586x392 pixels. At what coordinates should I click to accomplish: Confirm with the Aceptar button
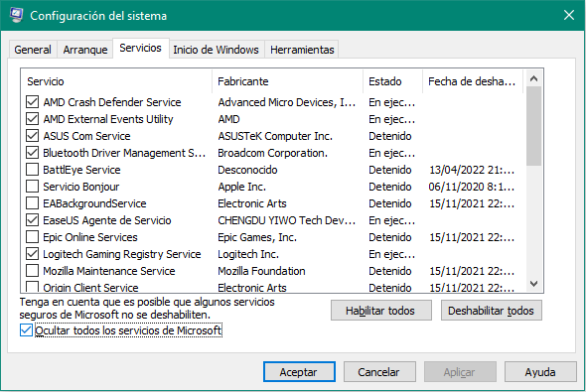pyautogui.click(x=299, y=372)
